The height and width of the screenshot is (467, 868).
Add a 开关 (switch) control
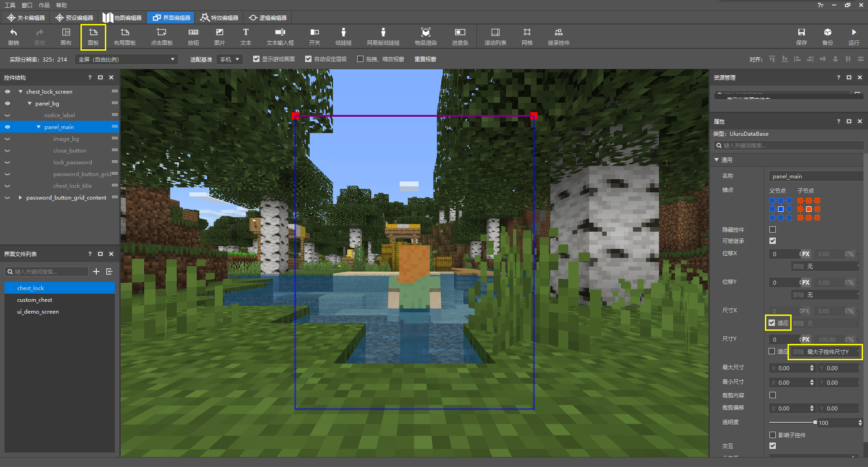click(315, 37)
